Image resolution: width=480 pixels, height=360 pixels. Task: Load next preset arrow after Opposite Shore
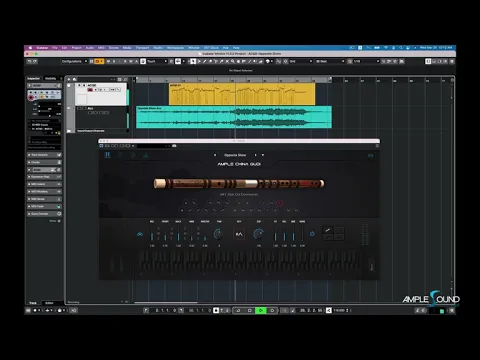pyautogui.click(x=256, y=155)
